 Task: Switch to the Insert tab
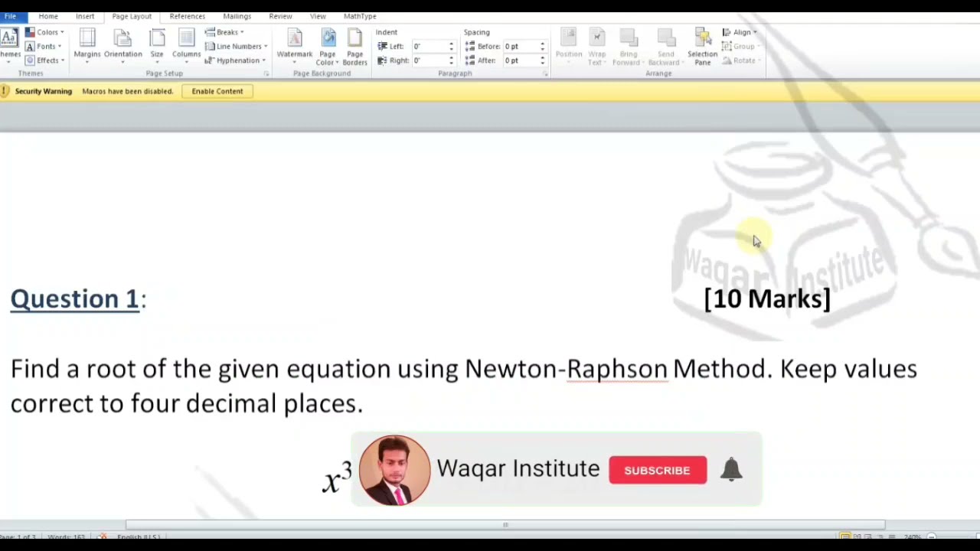85,16
